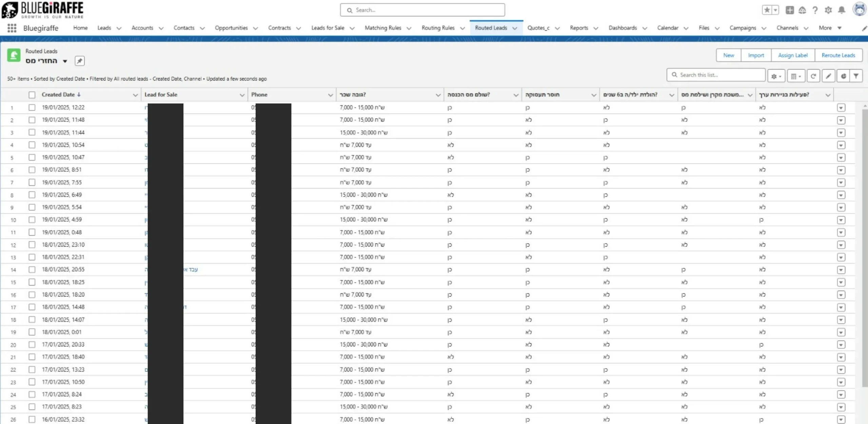Open row 3 actions dropdown arrow
This screenshot has height=424, width=868.
(841, 133)
